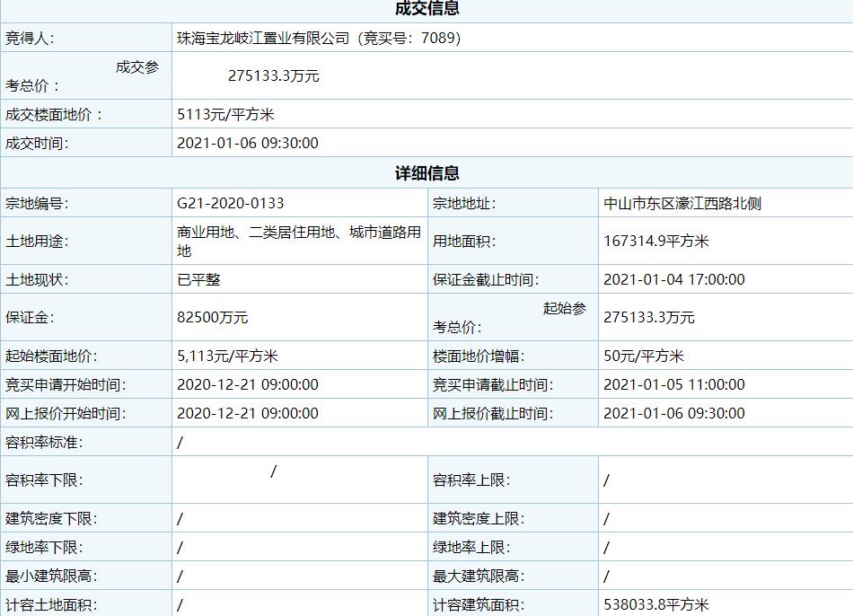Click the 5113元/平方米 transaction floor price

(225, 114)
